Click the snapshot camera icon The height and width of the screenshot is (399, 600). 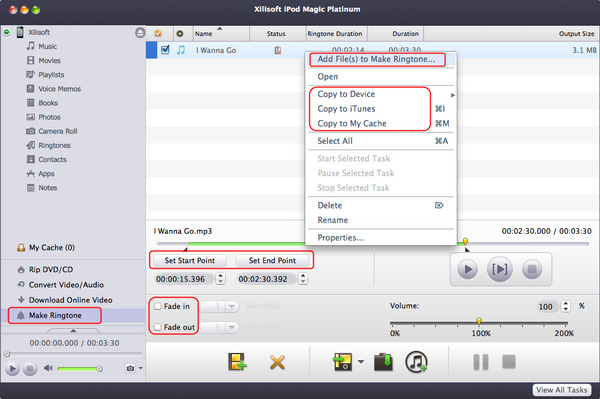[x=130, y=368]
